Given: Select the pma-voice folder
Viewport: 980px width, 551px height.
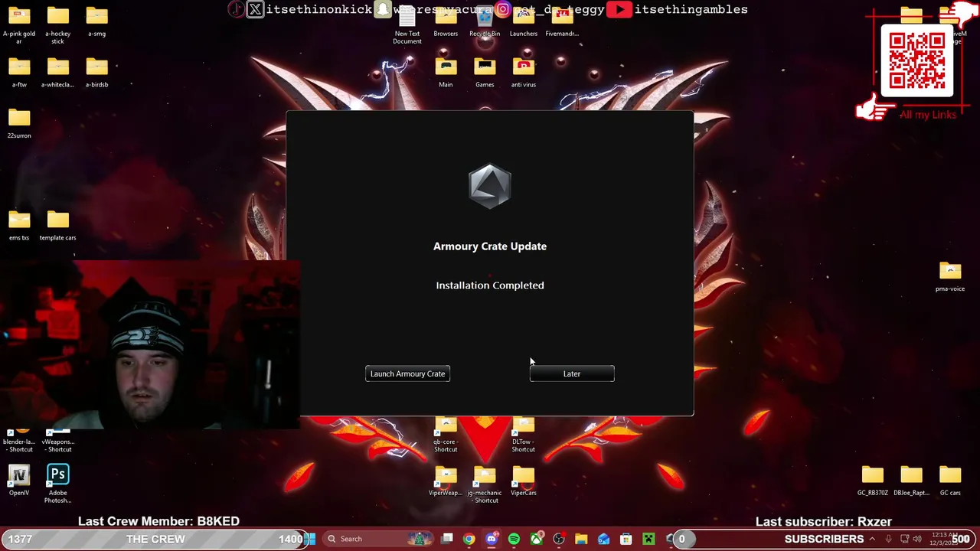Looking at the screenshot, I should coord(950,277).
